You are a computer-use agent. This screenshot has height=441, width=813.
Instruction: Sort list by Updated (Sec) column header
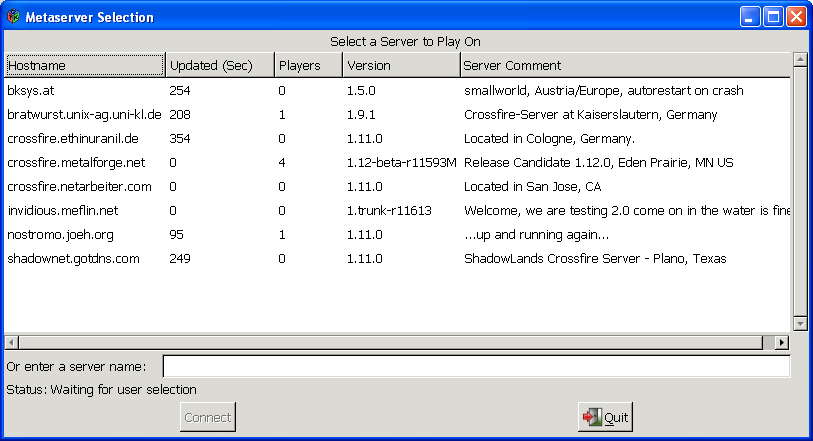[219, 65]
